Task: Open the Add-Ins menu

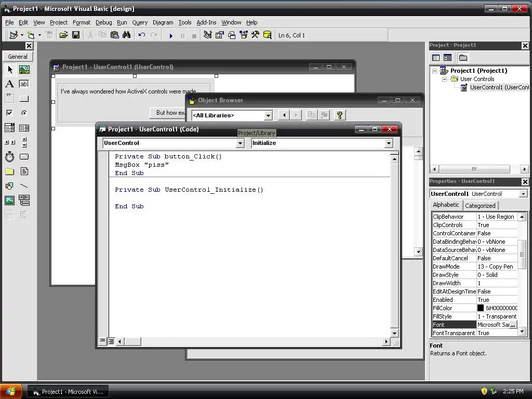Action: pyautogui.click(x=206, y=22)
